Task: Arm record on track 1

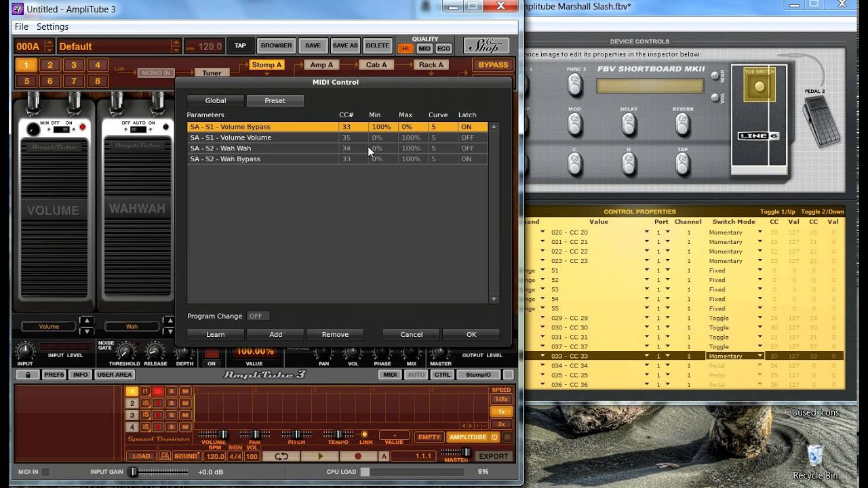Action: click(x=158, y=391)
